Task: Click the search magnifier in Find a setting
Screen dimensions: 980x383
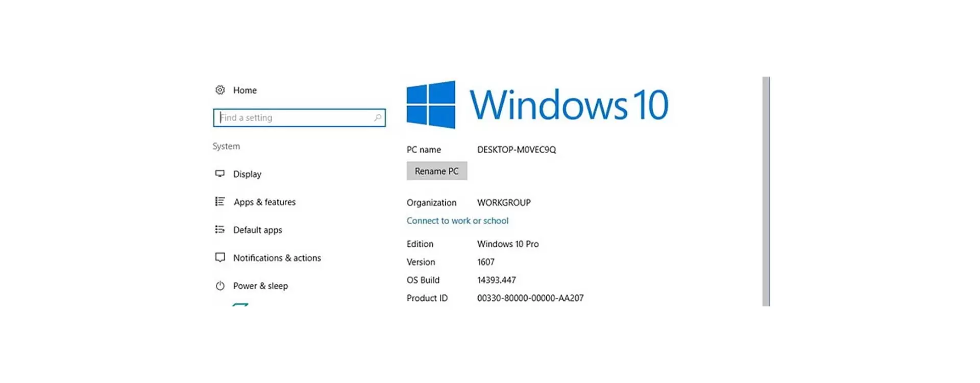Action: 378,117
